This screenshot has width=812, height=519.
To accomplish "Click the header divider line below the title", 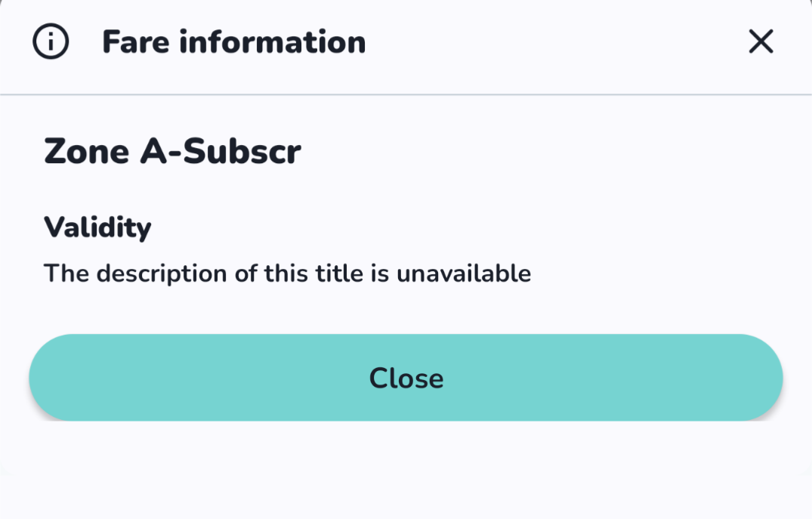I will click(406, 94).
